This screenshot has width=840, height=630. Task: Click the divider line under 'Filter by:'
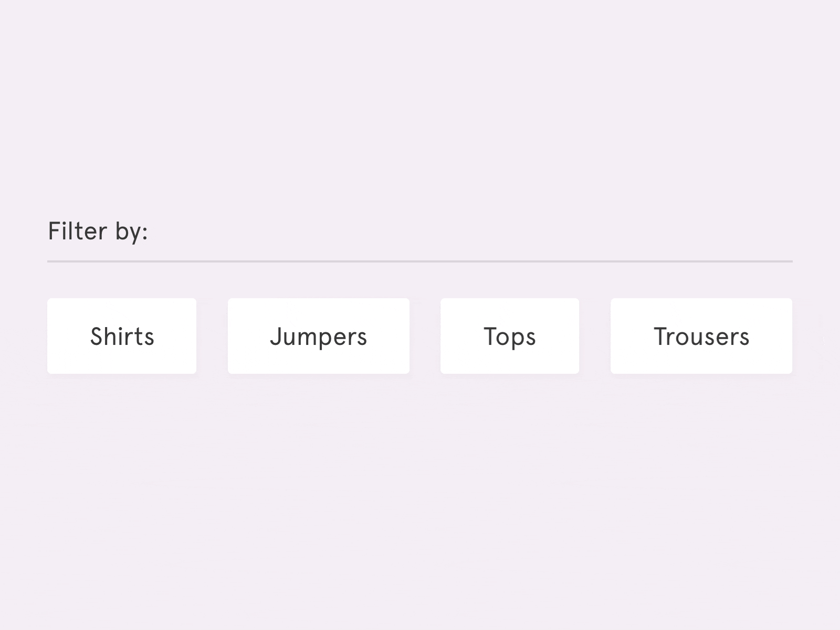point(420,259)
